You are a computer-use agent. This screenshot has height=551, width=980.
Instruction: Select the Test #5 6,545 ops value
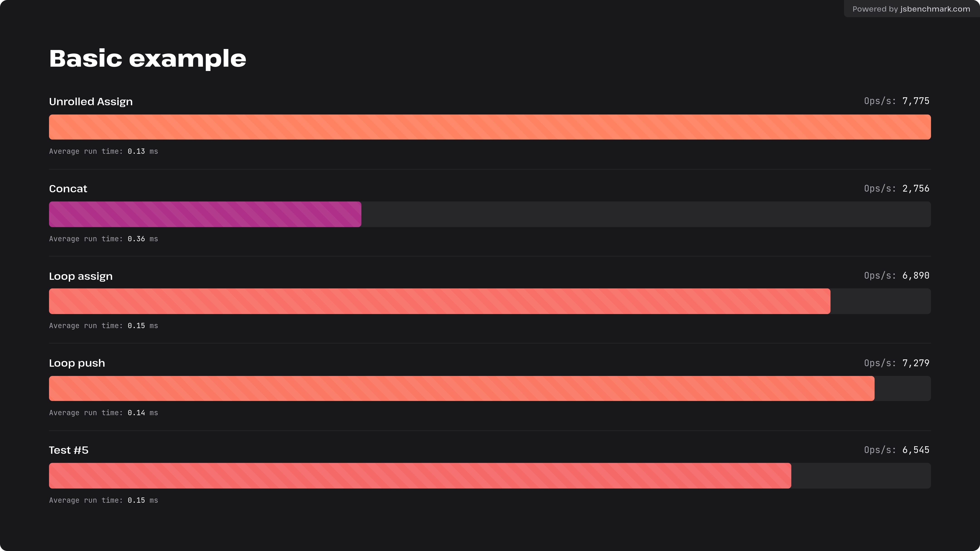coord(915,450)
